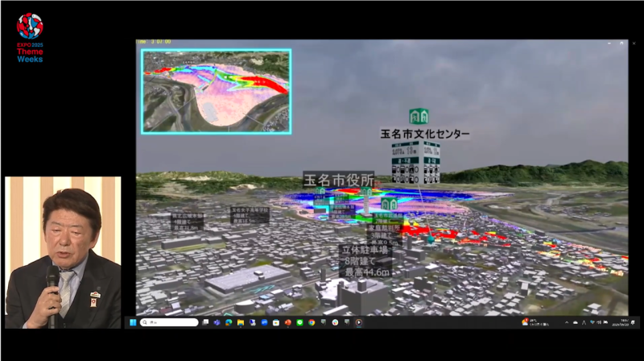Screen dimensions: 644x361
Task: Open the LINE app in the taskbar
Action: (299, 322)
